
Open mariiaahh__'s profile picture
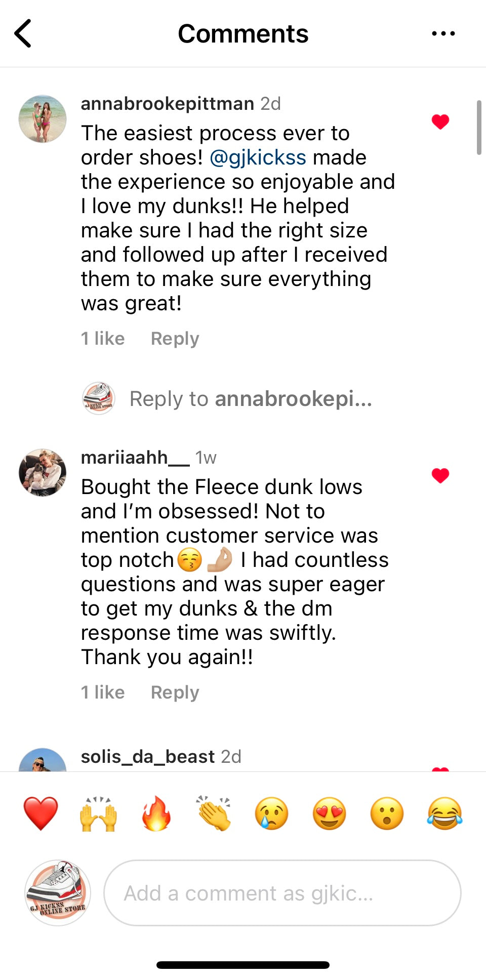coord(43,472)
